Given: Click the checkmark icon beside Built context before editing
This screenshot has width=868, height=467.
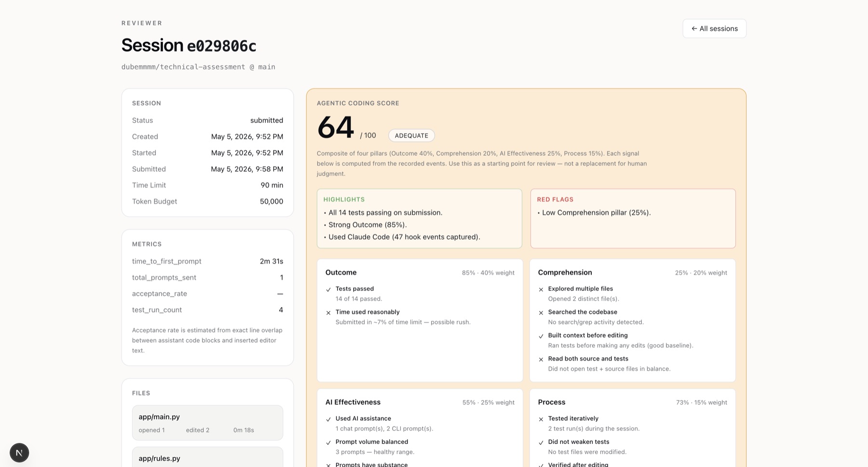Looking at the screenshot, I should tap(541, 336).
